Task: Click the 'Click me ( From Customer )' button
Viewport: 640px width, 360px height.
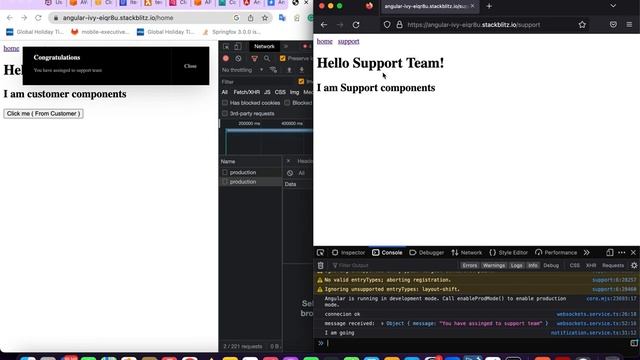Action: (43, 113)
